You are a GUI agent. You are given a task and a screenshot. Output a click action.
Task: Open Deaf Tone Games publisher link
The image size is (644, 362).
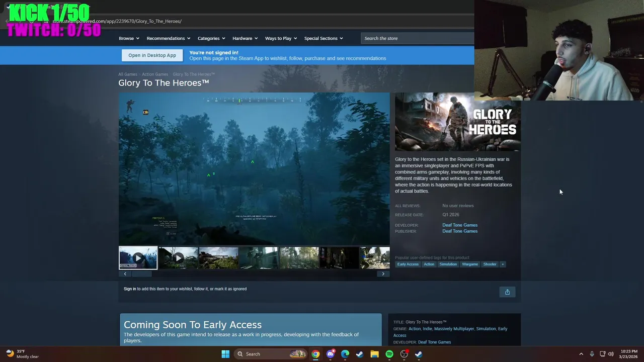(x=460, y=231)
